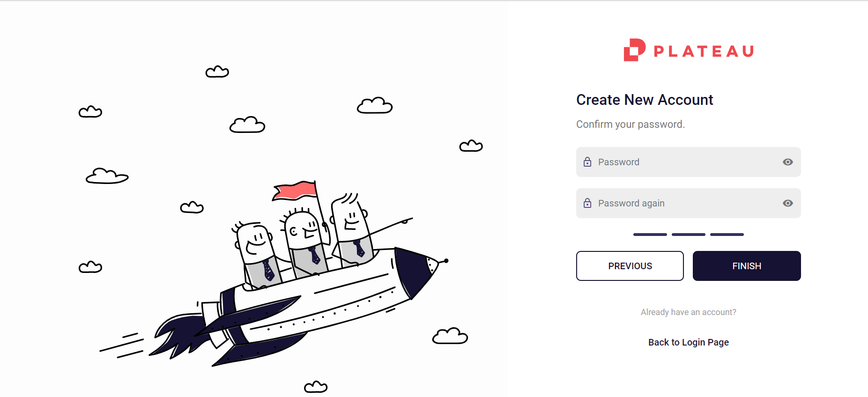Go back with the PREVIOUS button

pyautogui.click(x=630, y=266)
